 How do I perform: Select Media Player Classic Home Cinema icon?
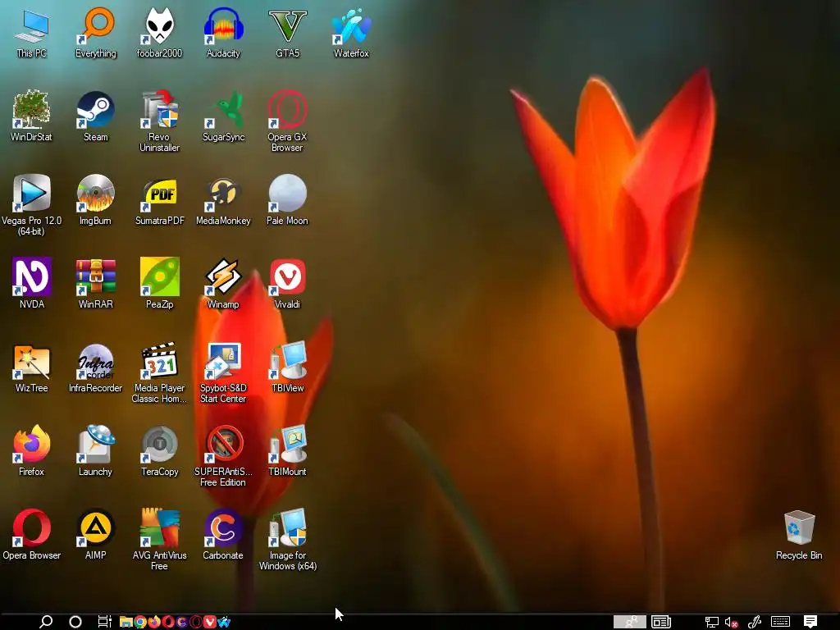click(160, 373)
